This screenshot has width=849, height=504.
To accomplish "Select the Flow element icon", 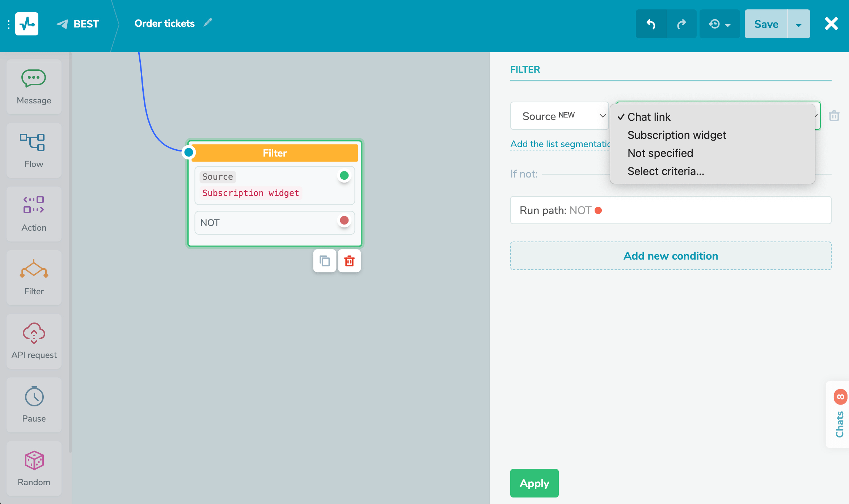I will 33,142.
